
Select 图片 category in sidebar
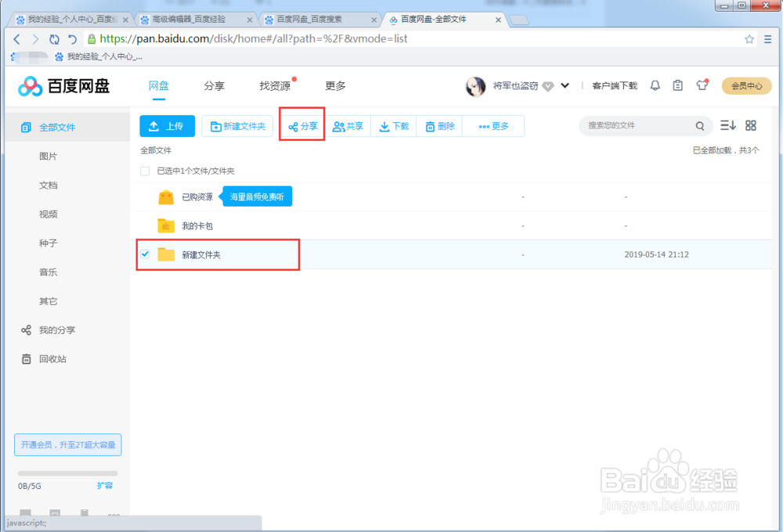point(49,156)
